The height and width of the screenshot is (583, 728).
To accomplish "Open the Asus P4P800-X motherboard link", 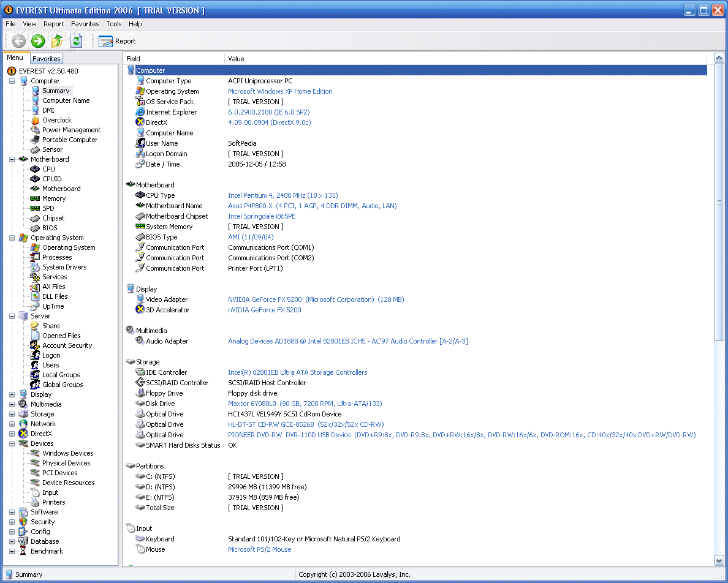I will (312, 206).
